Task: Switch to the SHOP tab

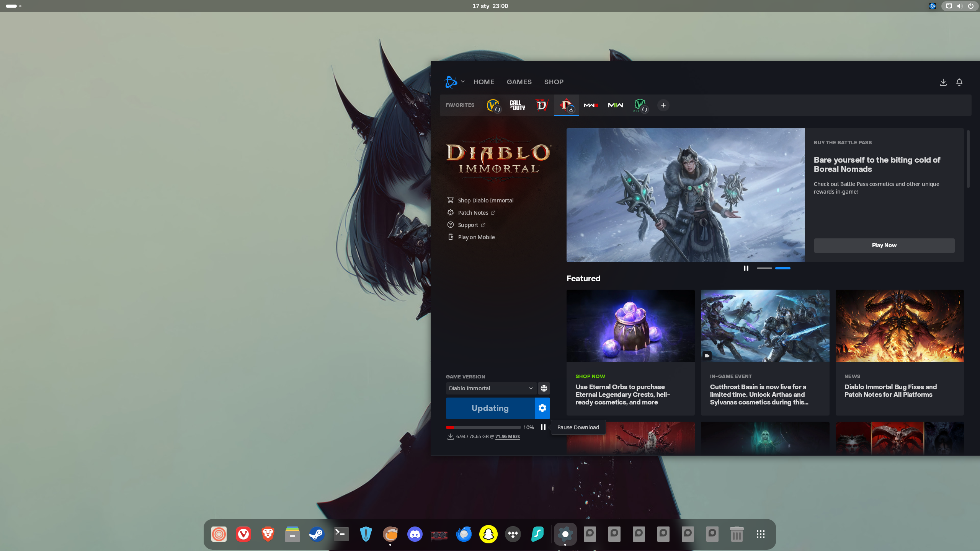Action: coord(554,82)
